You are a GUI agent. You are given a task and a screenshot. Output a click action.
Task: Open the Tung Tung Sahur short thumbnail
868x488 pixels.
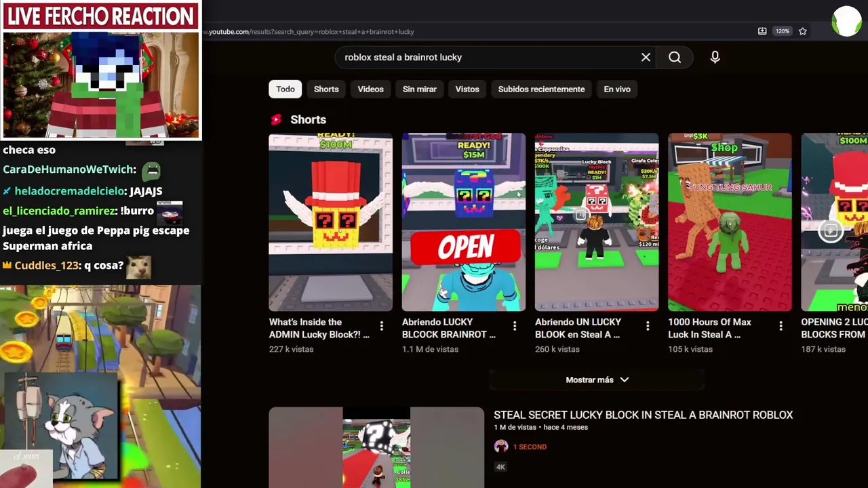click(x=730, y=222)
